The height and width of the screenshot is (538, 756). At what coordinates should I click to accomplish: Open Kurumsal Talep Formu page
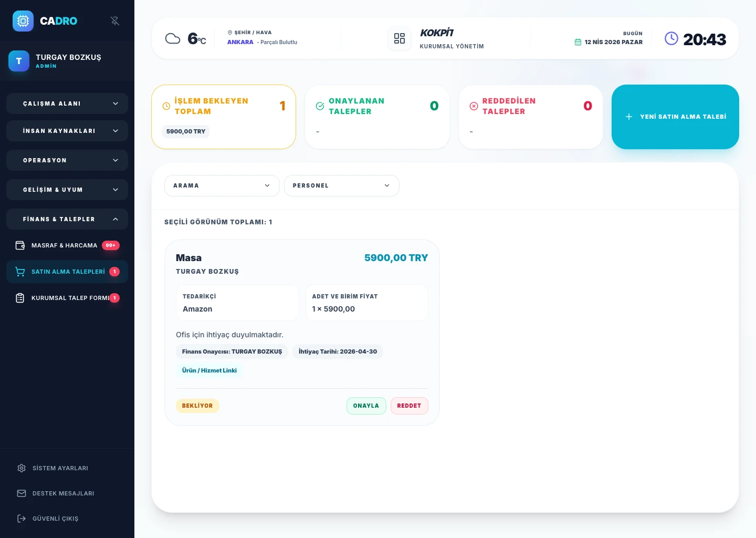tap(67, 298)
